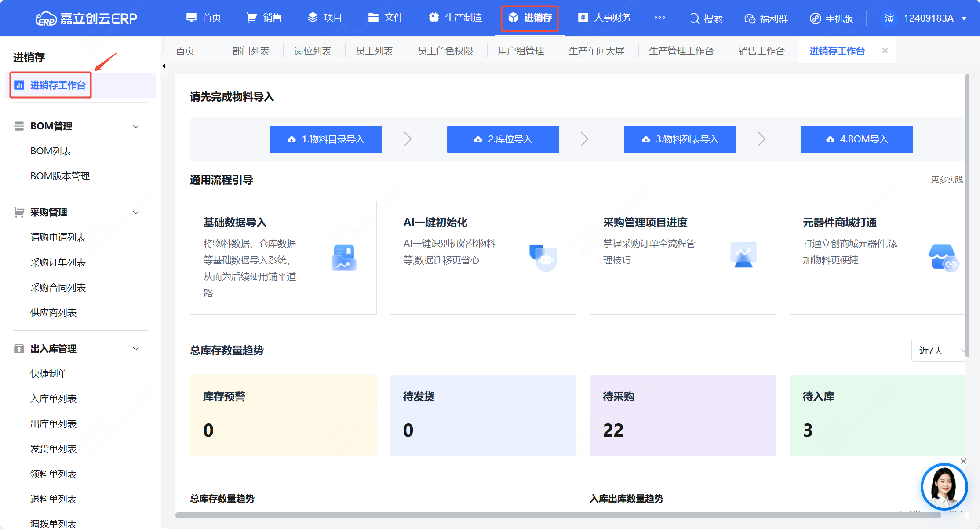Open the 库存预警 stat card
Viewport: 980px width, 529px height.
point(283,416)
